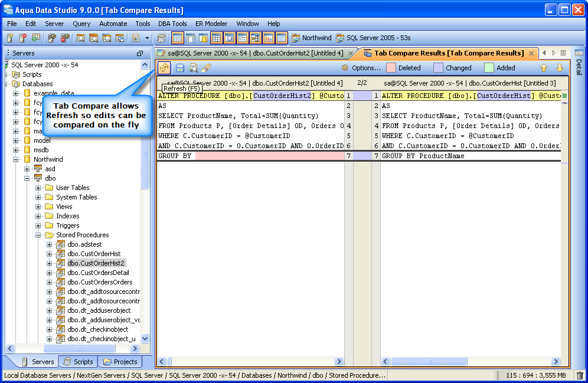Click the Refresh (F5) compare icon
The width and height of the screenshot is (588, 383).
[x=164, y=68]
